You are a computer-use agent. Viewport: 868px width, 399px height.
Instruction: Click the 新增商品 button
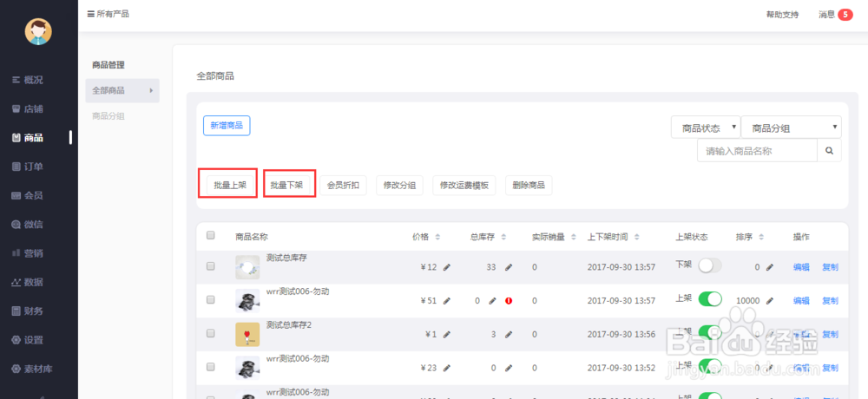[x=227, y=126]
